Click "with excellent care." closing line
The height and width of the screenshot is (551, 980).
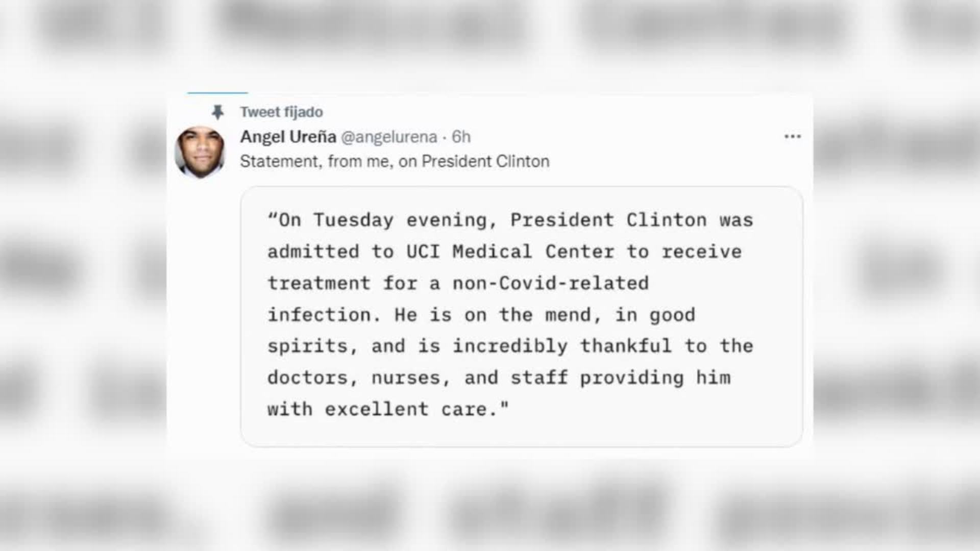388,410
